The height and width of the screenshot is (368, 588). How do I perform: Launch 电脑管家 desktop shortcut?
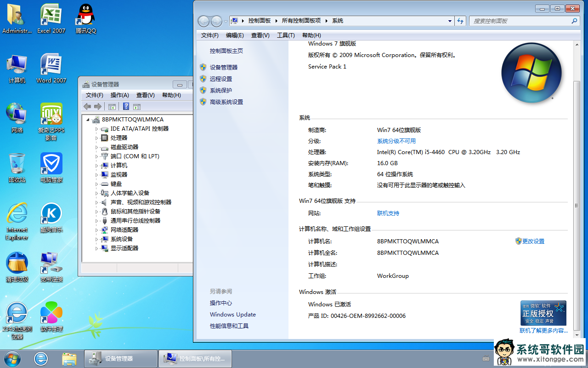pos(51,168)
